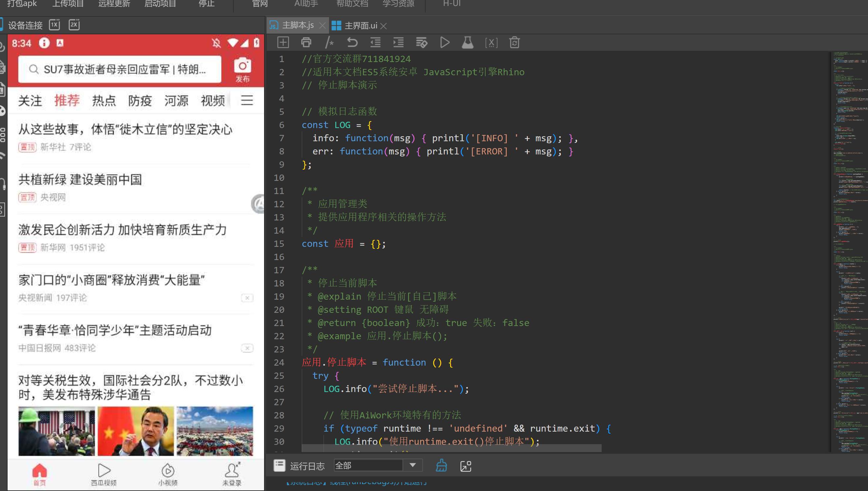Open the hamburger channel menu on phone
868x491 pixels.
click(x=247, y=100)
